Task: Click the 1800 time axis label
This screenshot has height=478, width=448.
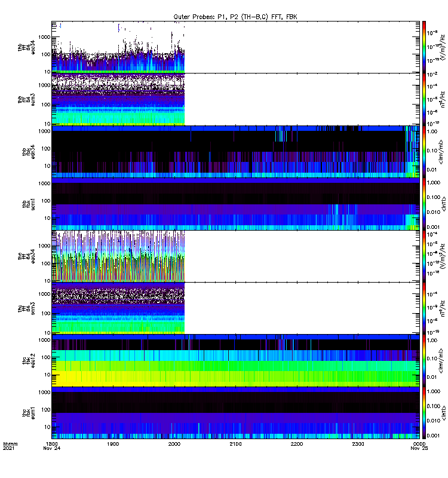Action: [x=51, y=444]
